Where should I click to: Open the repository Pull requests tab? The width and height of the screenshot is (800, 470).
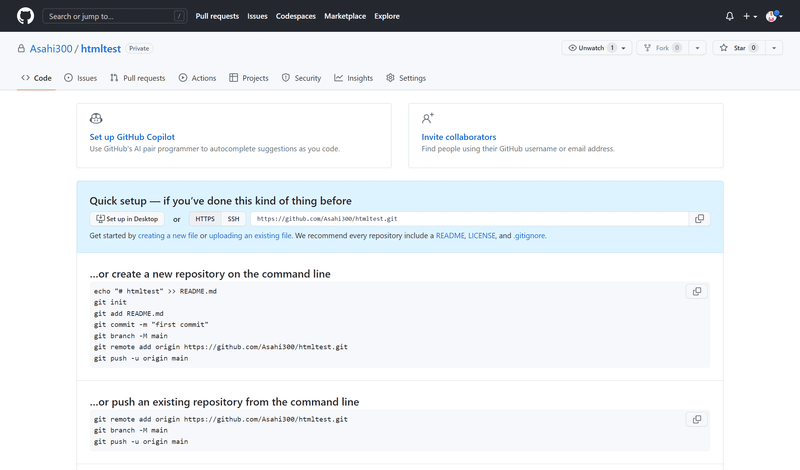click(x=138, y=78)
